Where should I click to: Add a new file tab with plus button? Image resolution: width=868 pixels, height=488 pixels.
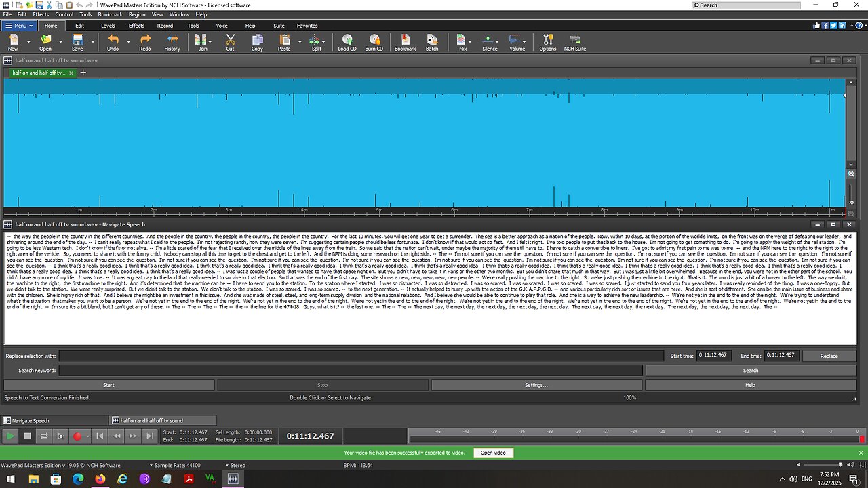(x=83, y=73)
